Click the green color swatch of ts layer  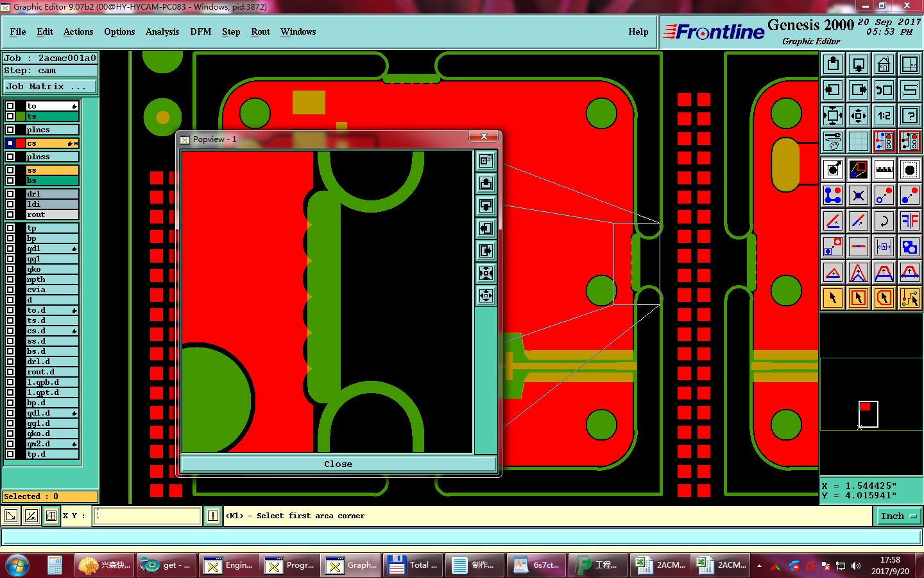pyautogui.click(x=21, y=116)
